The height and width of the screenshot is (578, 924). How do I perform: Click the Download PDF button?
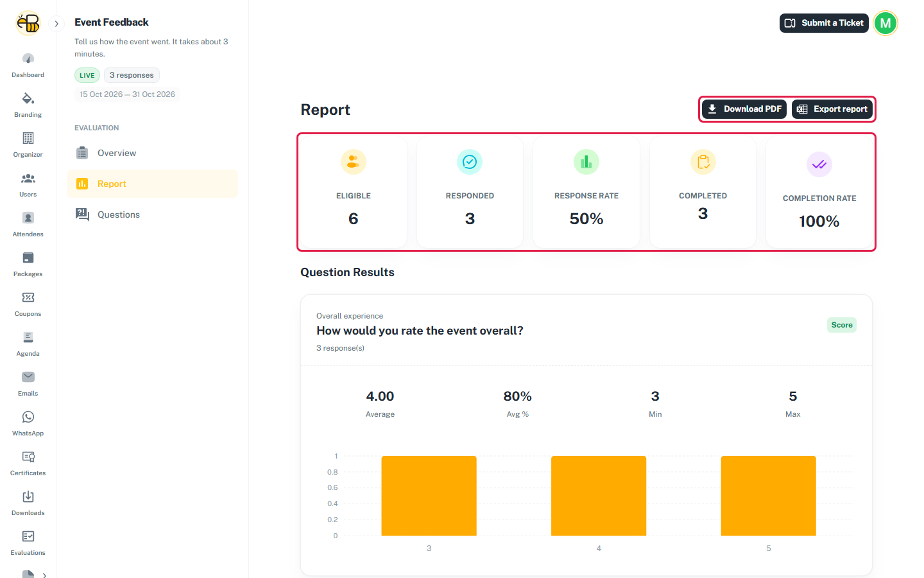[x=744, y=109]
